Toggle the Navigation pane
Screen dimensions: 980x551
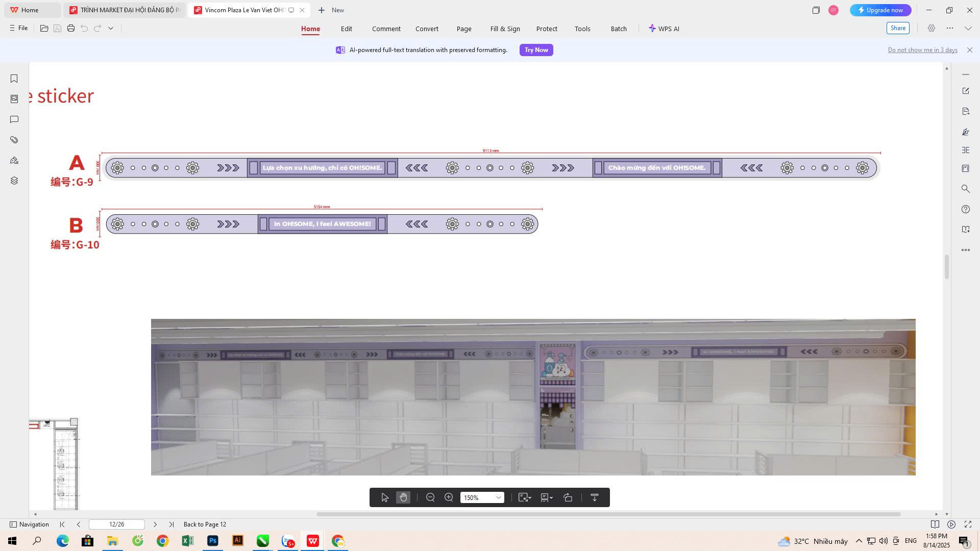pyautogui.click(x=30, y=524)
